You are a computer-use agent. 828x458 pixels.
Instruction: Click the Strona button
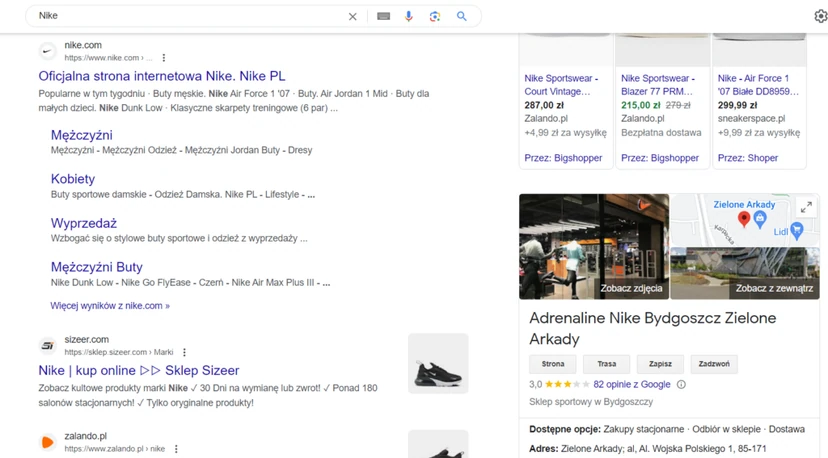pos(553,364)
